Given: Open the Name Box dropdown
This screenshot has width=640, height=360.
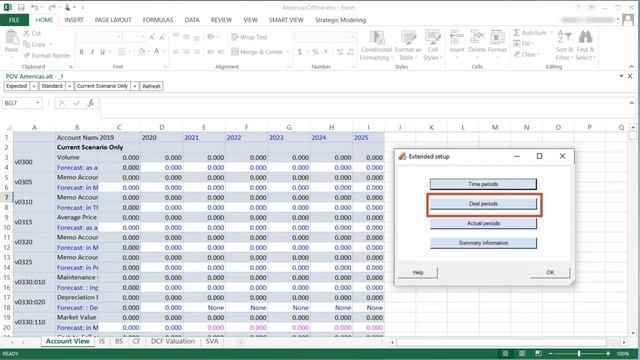Looking at the screenshot, I should pos(38,103).
